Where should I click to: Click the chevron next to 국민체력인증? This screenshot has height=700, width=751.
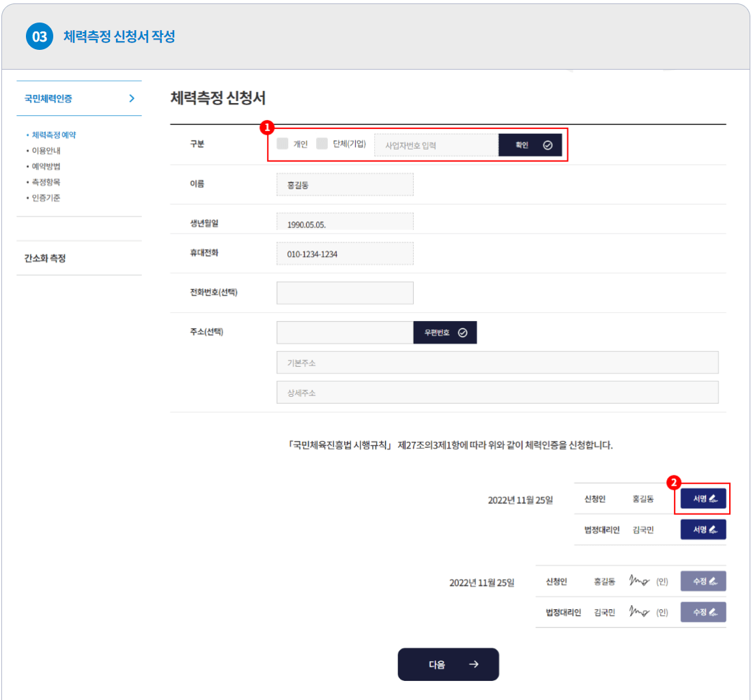[x=132, y=98]
